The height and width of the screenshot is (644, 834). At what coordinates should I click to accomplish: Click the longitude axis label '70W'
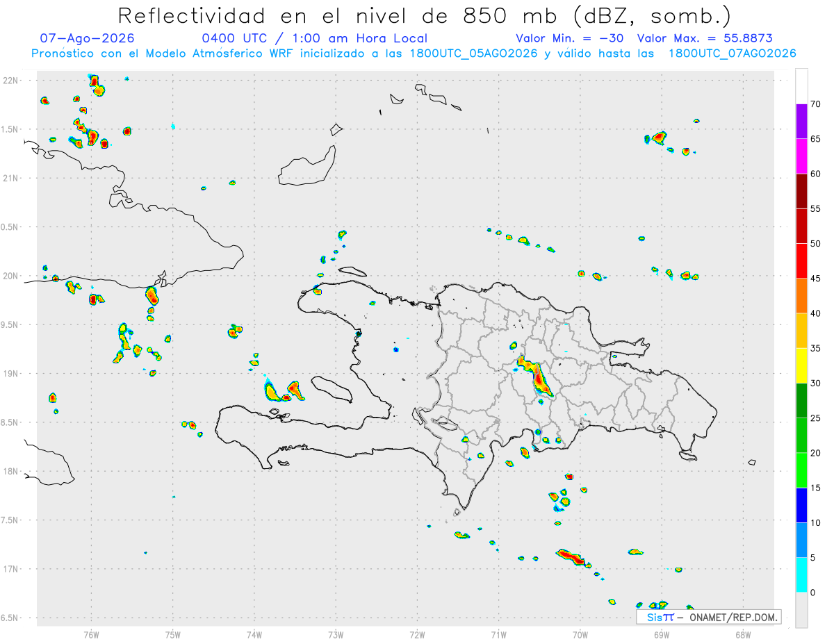(x=580, y=634)
